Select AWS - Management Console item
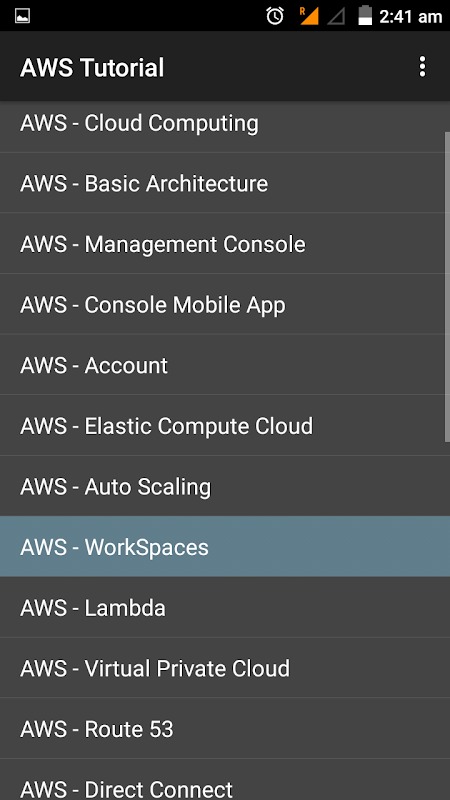The height and width of the screenshot is (800, 450). 225,243
